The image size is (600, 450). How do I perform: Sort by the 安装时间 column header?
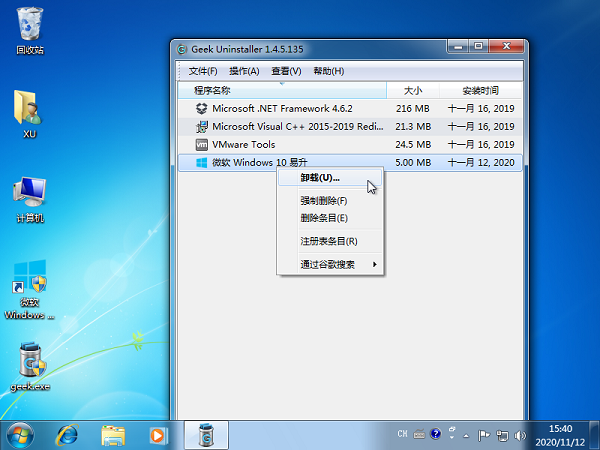click(480, 90)
